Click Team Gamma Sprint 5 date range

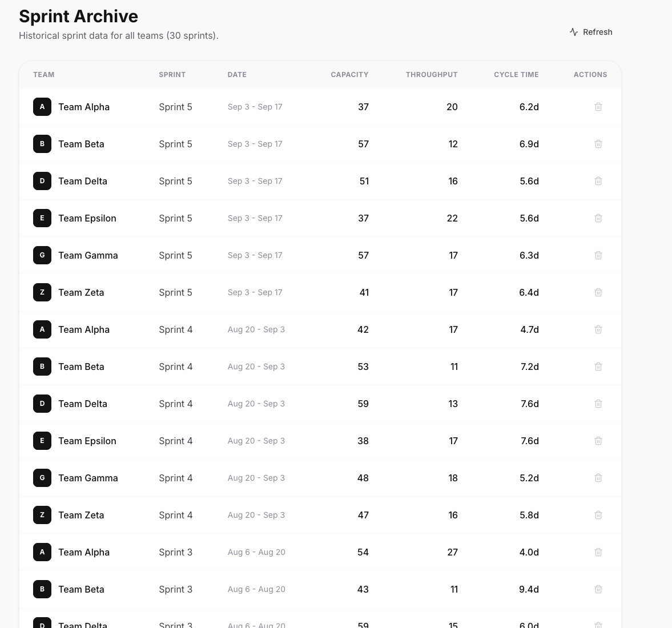point(255,256)
